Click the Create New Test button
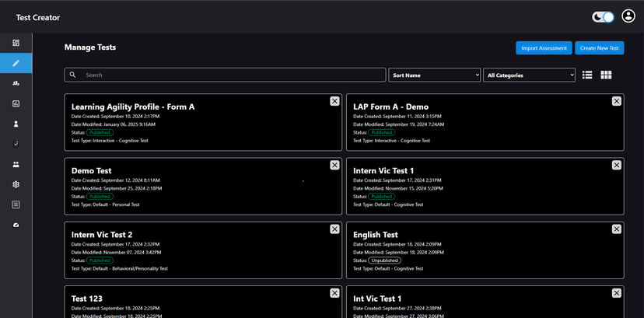The width and height of the screenshot is (644, 318). 599,48
